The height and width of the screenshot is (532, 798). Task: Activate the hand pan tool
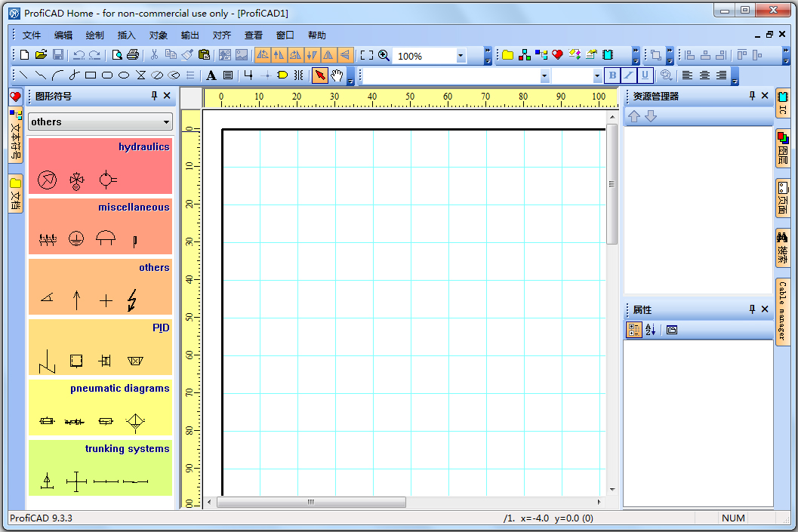337,75
